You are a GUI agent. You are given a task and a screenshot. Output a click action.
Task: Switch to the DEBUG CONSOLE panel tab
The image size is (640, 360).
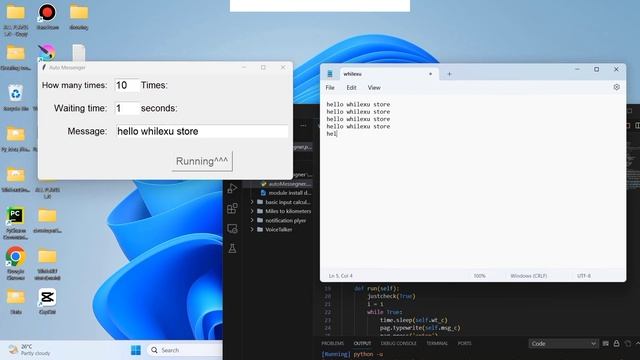[398, 343]
